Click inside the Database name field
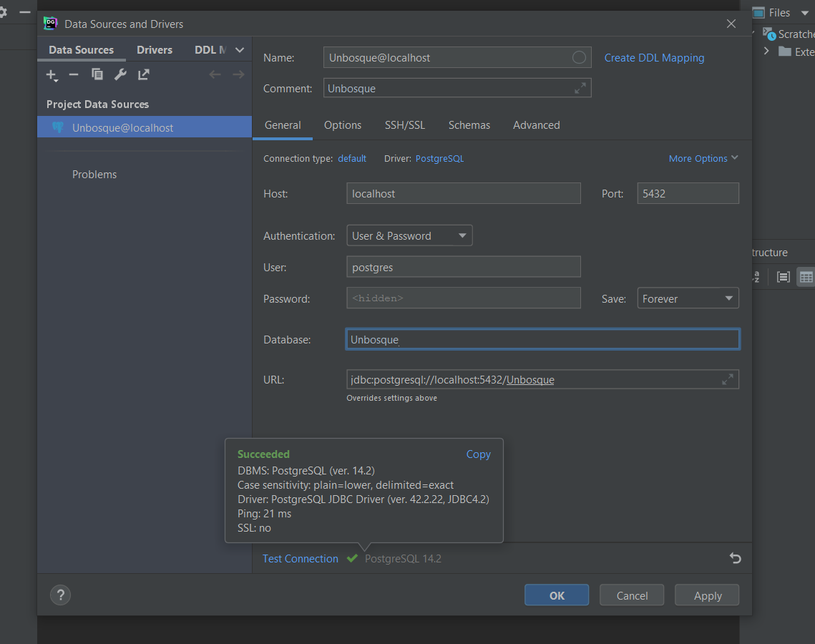The width and height of the screenshot is (815, 644). point(542,339)
